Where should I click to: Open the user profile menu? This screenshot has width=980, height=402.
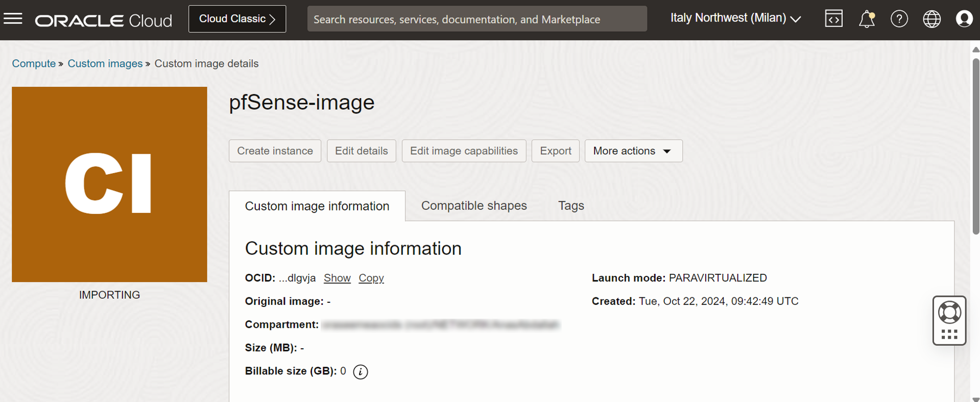[964, 19]
